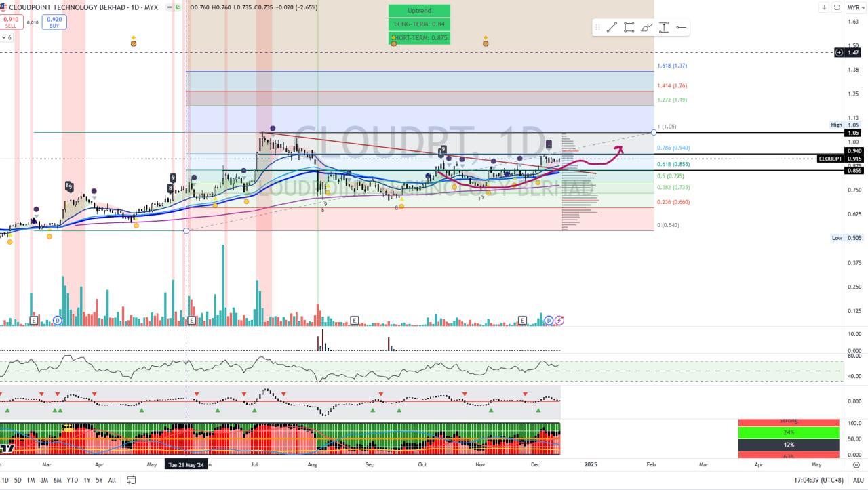Click the time display 17:04:39 (UTC+8)
This screenshot has width=868, height=490.
click(818, 480)
